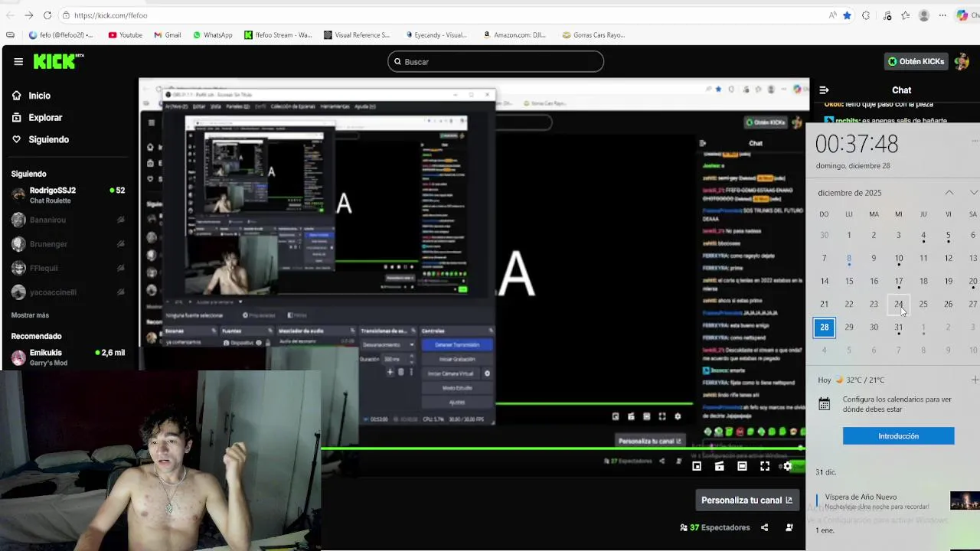Open yacoaccinelli channel in following list

click(x=67, y=292)
